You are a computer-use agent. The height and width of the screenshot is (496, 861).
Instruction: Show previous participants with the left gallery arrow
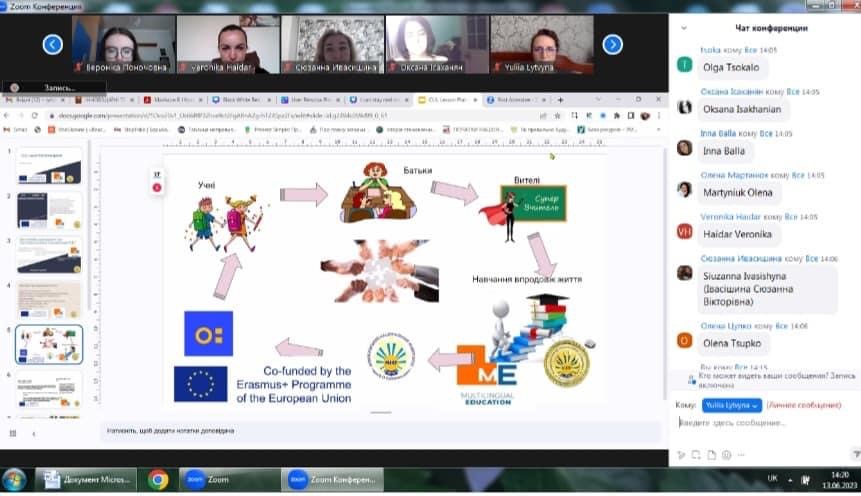tap(53, 44)
